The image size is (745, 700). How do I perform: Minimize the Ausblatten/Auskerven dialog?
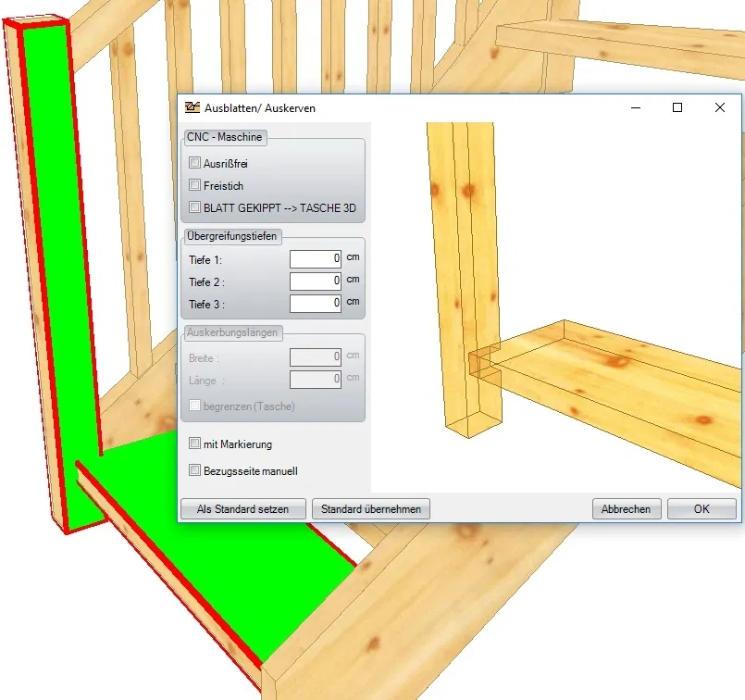636,107
